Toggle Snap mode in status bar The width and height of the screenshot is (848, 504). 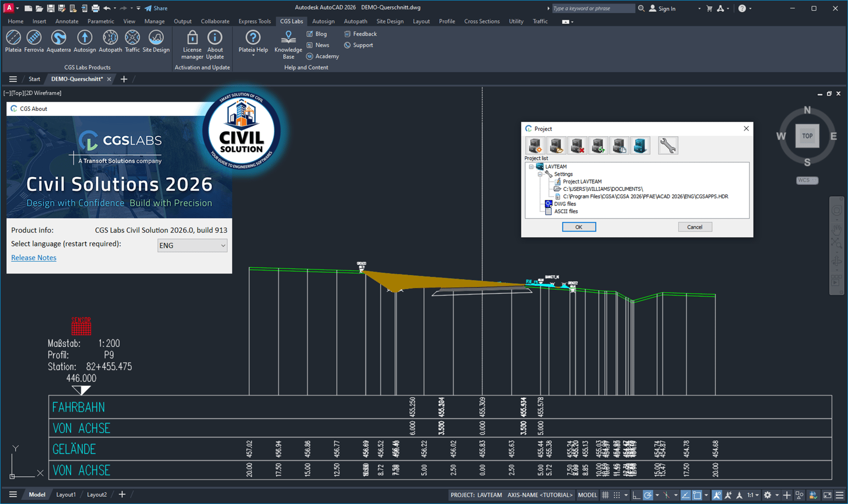coord(617,495)
